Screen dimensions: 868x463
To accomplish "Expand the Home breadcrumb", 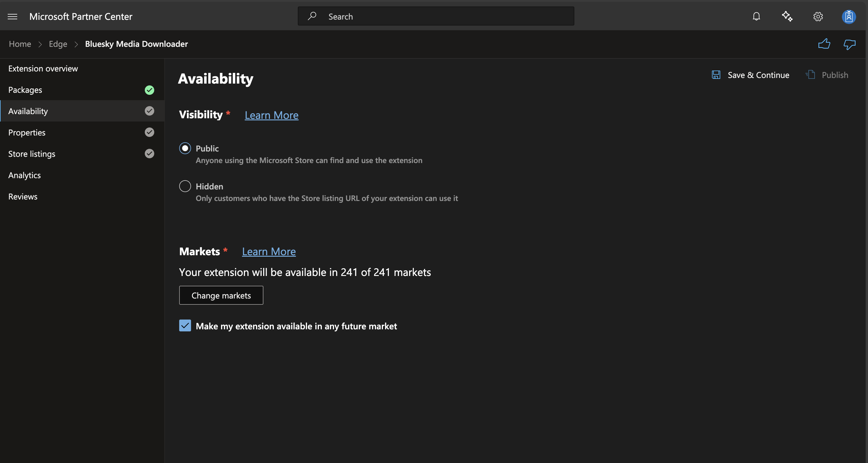I will (20, 44).
